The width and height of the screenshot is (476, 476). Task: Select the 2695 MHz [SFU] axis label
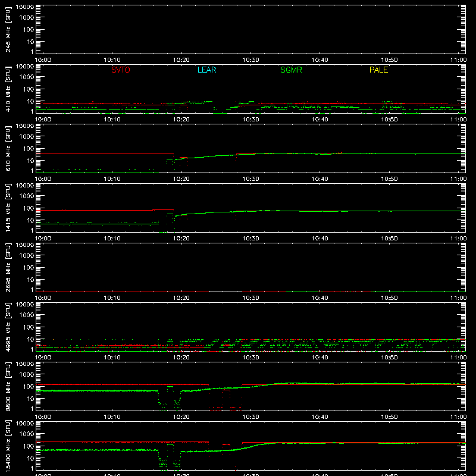tap(8, 267)
